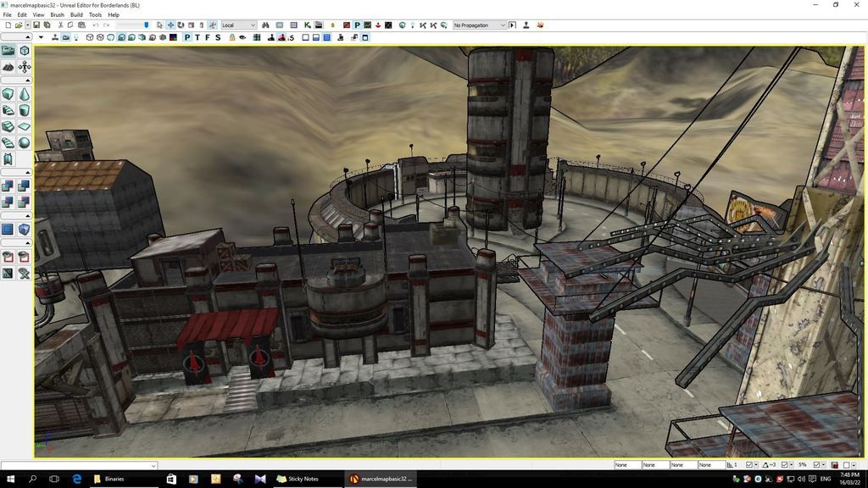Open the arrow dropdown beside the Open icon
868x488 pixels.
(x=27, y=25)
